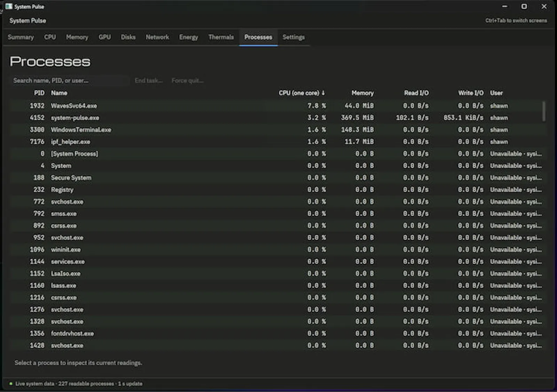The image size is (557, 392).
Task: Sort by the PID column header
Action: pyautogui.click(x=39, y=93)
